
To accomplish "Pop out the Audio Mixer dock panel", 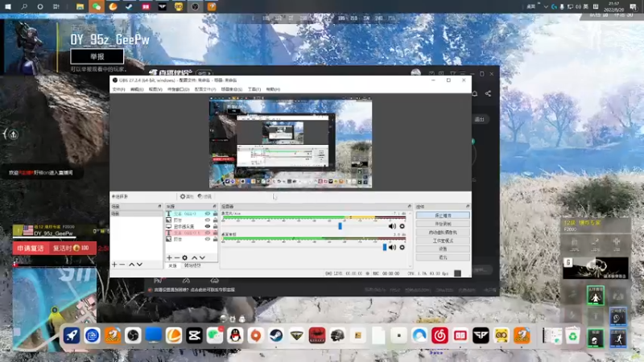I will (409, 207).
